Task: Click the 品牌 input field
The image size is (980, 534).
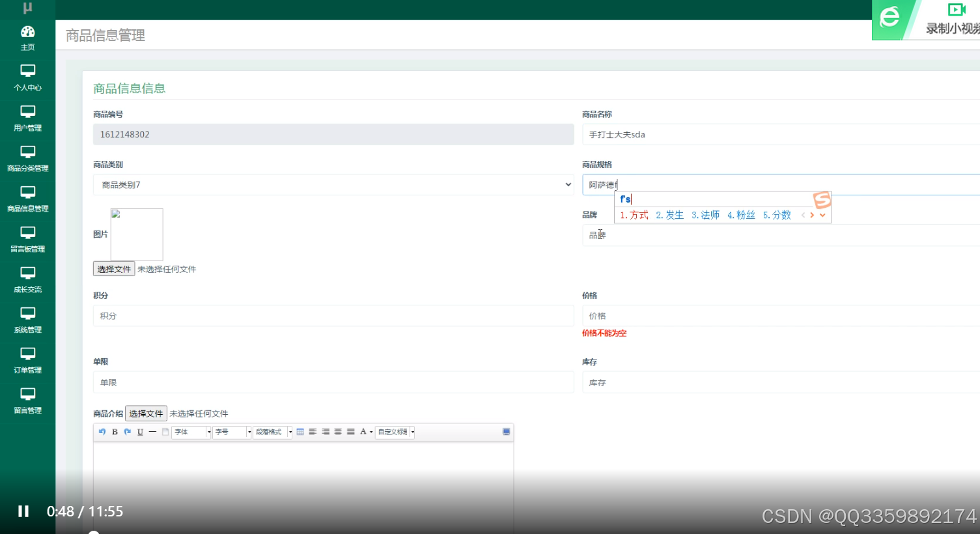Action: tap(781, 235)
